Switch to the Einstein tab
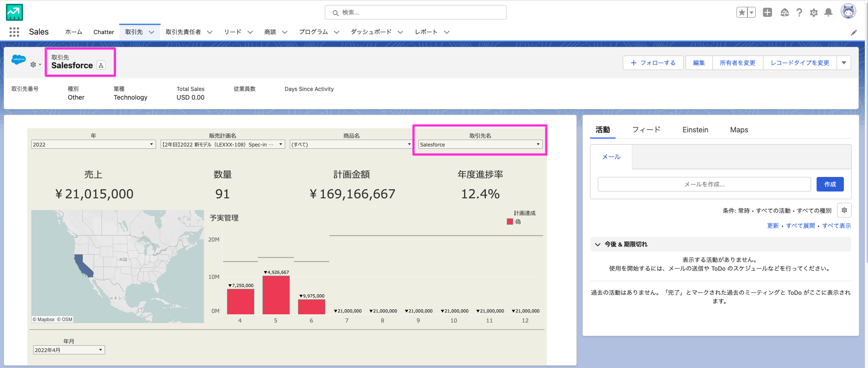The width and height of the screenshot is (868, 368). coord(695,130)
